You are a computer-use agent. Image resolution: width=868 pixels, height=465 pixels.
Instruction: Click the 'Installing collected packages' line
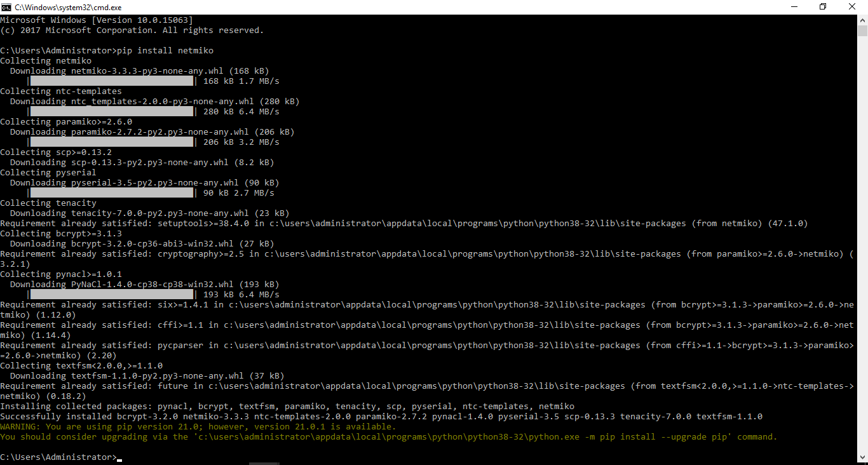point(287,407)
